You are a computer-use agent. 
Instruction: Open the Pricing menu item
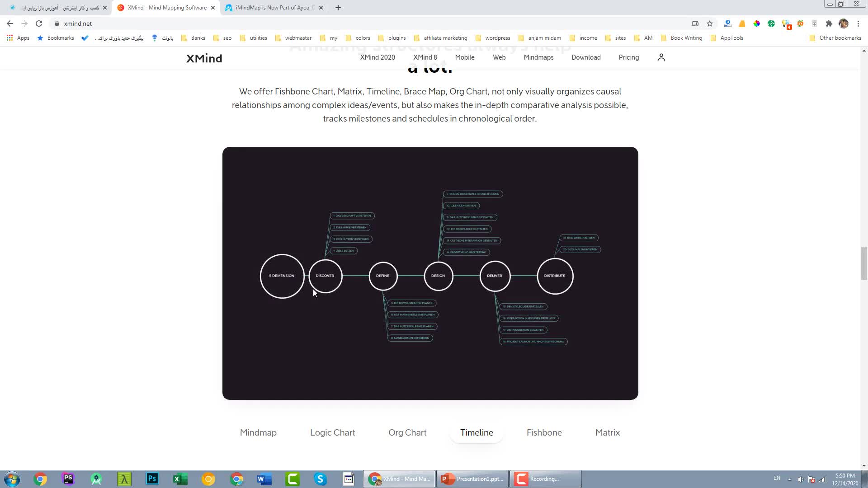(x=628, y=57)
